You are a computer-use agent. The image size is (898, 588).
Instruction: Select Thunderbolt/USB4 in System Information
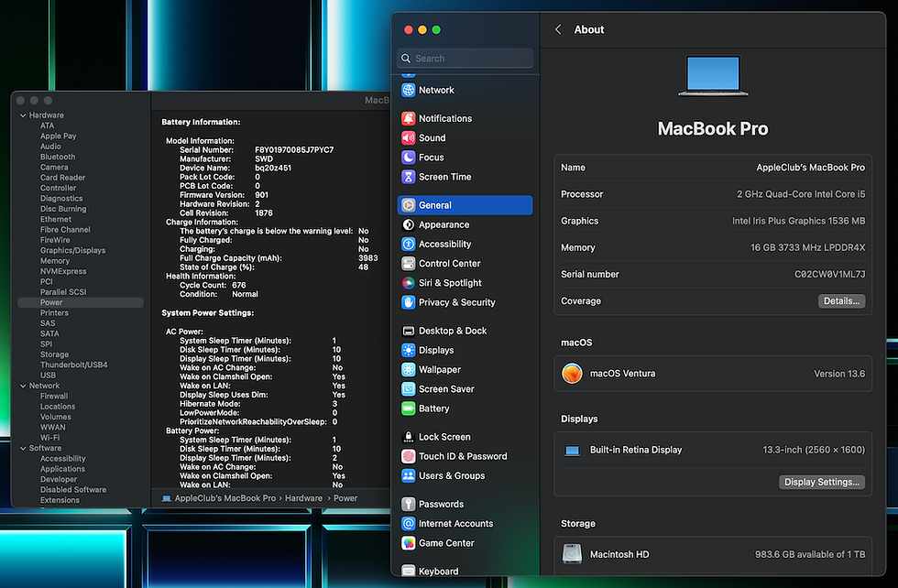tap(74, 365)
